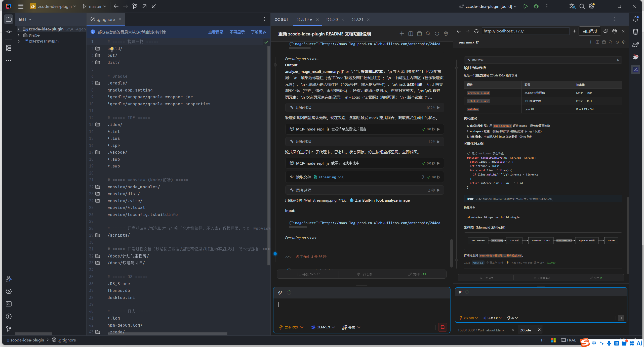Open chat settings gear in README chat header

[x=446, y=34]
